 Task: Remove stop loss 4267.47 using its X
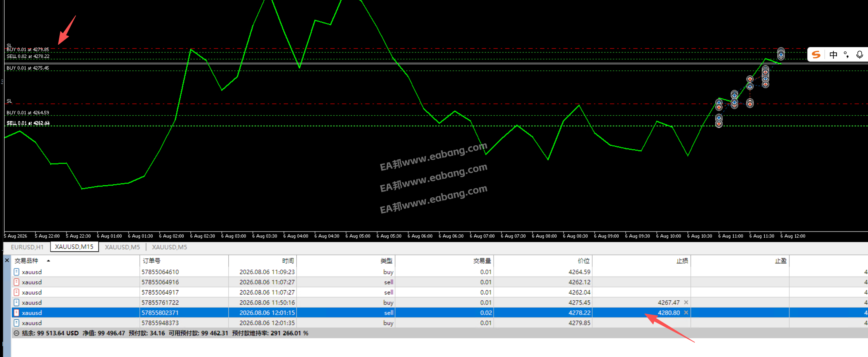[686, 302]
